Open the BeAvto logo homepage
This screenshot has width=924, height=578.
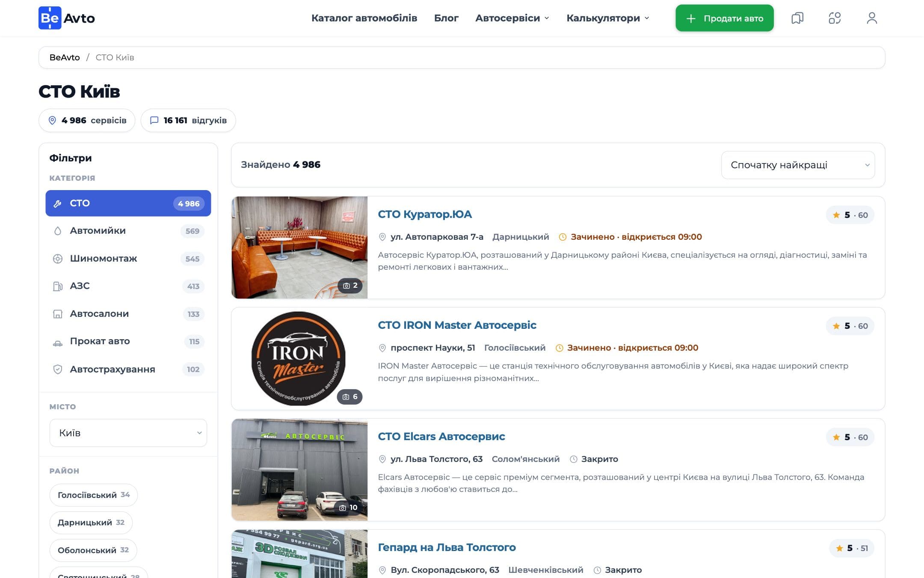click(x=67, y=18)
